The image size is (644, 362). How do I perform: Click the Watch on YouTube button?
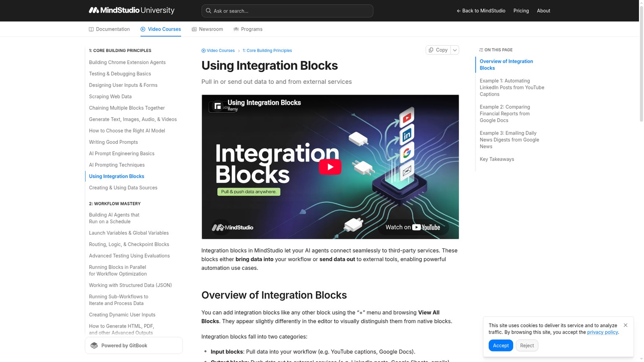pos(413,227)
